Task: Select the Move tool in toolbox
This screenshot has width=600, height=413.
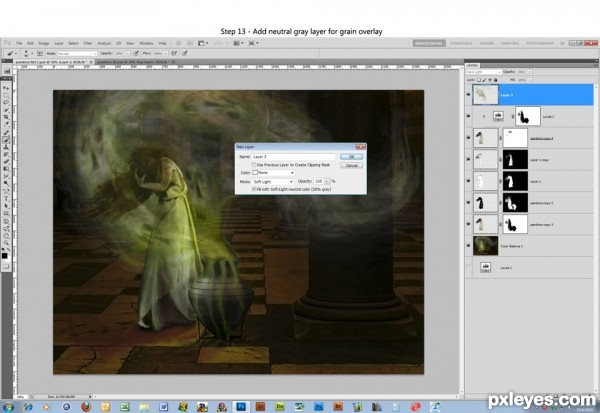Action: [7, 88]
